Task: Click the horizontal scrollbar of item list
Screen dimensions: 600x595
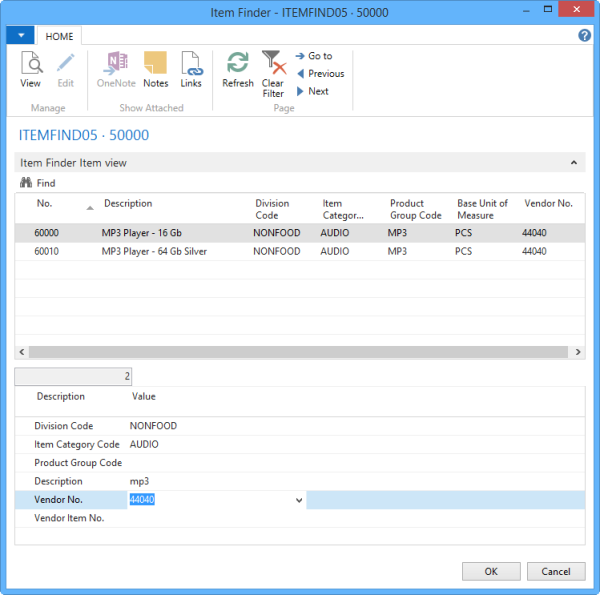Action: click(299, 352)
